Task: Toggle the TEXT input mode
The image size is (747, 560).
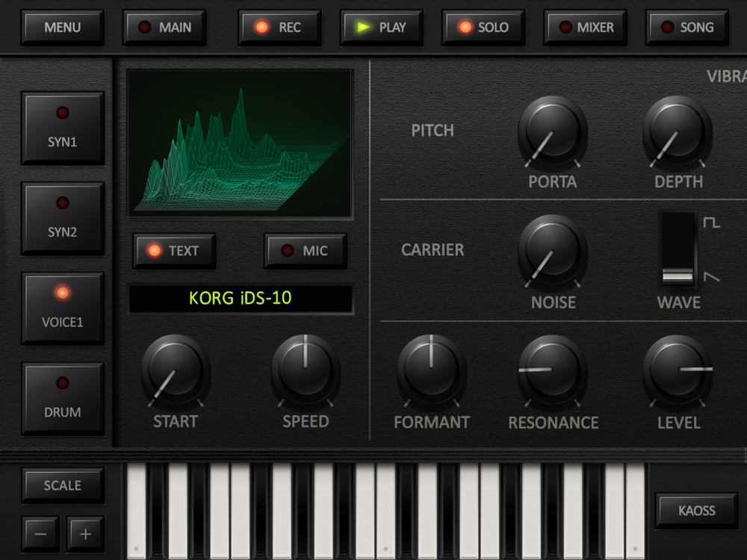Action: click(x=174, y=250)
